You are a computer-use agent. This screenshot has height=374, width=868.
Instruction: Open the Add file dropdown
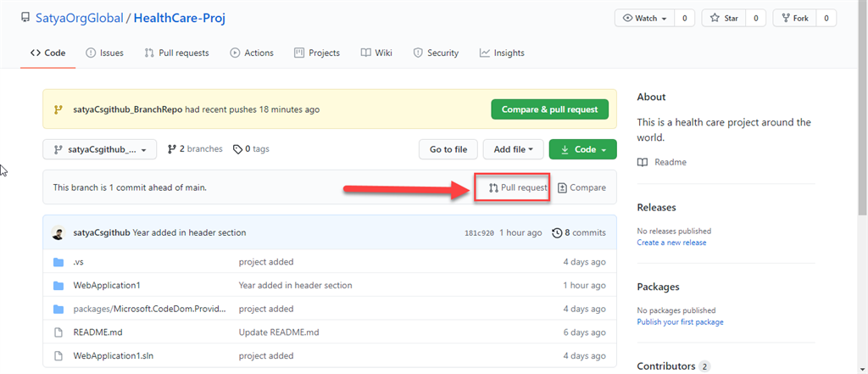pyautogui.click(x=514, y=149)
